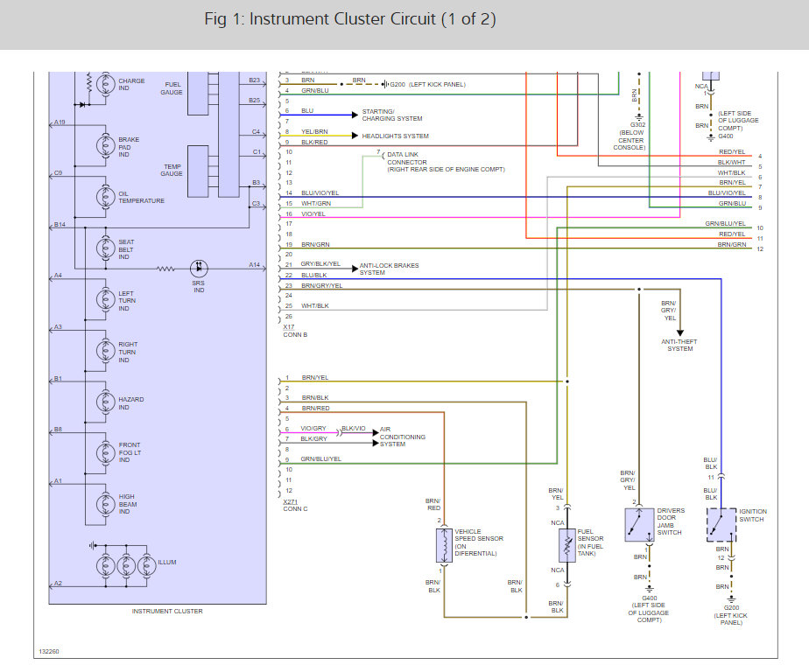The height and width of the screenshot is (672, 809).
Task: Click the Headlights System arrowhead
Action: coord(355,136)
